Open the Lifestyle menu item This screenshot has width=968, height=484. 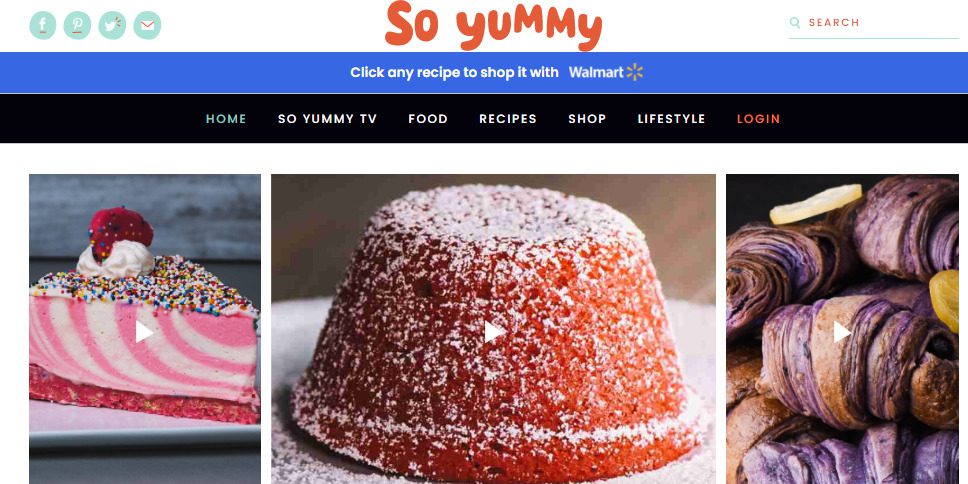(x=671, y=119)
